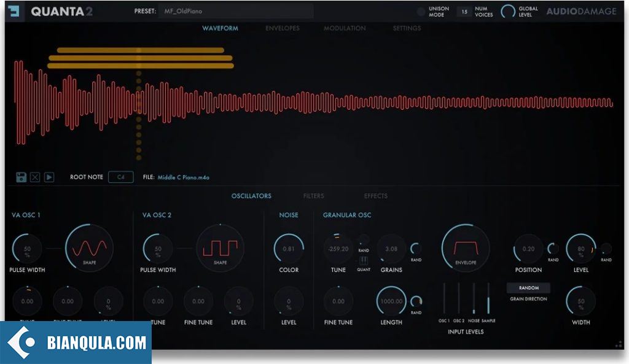Click the Granular Level knob

pos(581,249)
